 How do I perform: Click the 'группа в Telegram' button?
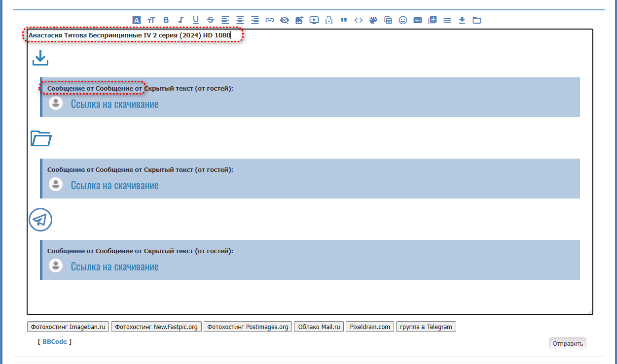click(x=426, y=327)
